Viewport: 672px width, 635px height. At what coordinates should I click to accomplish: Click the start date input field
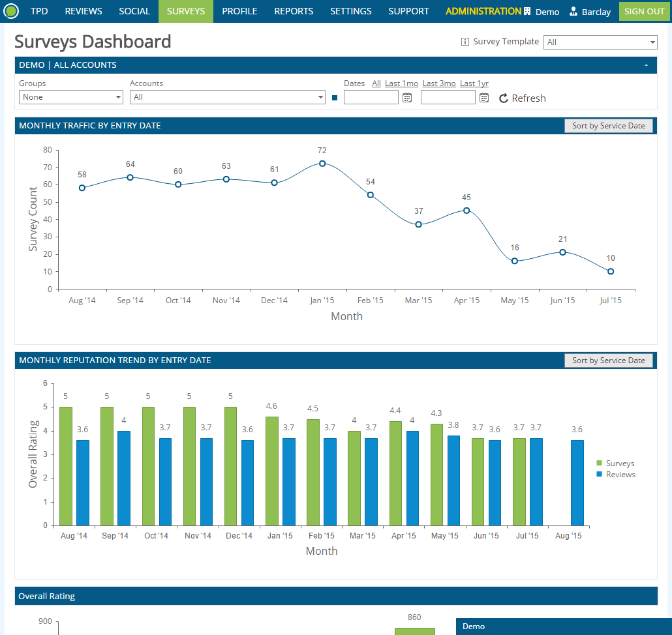point(371,97)
